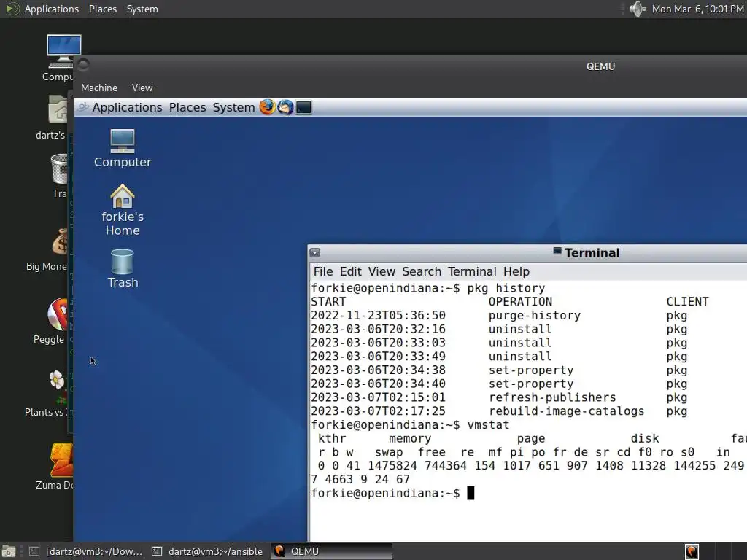
Task: Open the Terminal window menu button in titlebar
Action: [315, 253]
